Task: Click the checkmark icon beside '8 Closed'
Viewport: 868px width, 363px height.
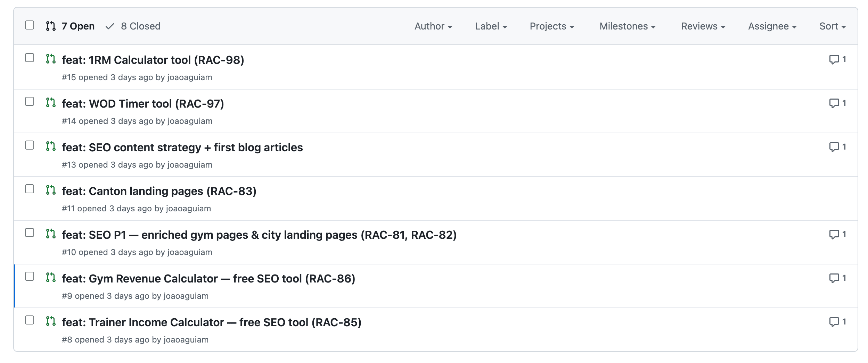Action: click(110, 26)
